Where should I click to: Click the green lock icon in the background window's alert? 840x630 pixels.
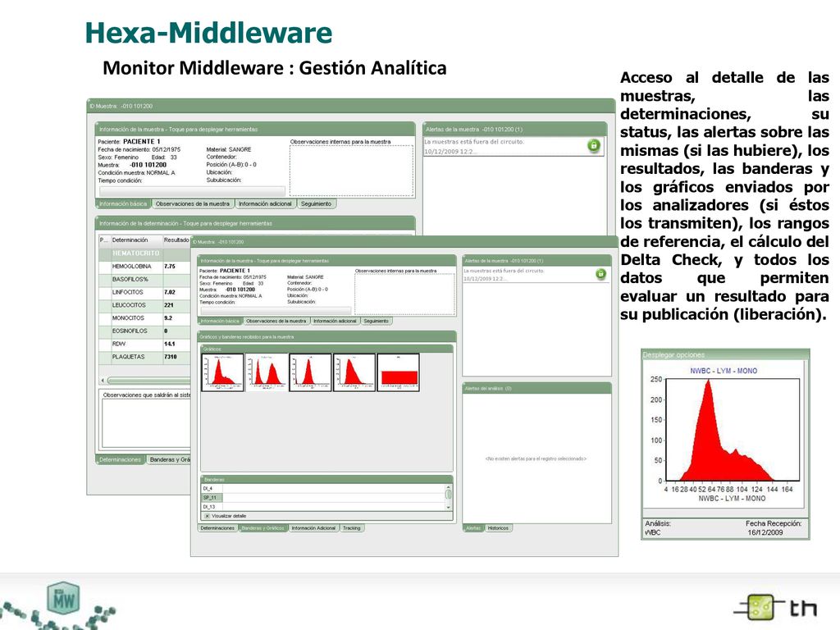pos(593,145)
